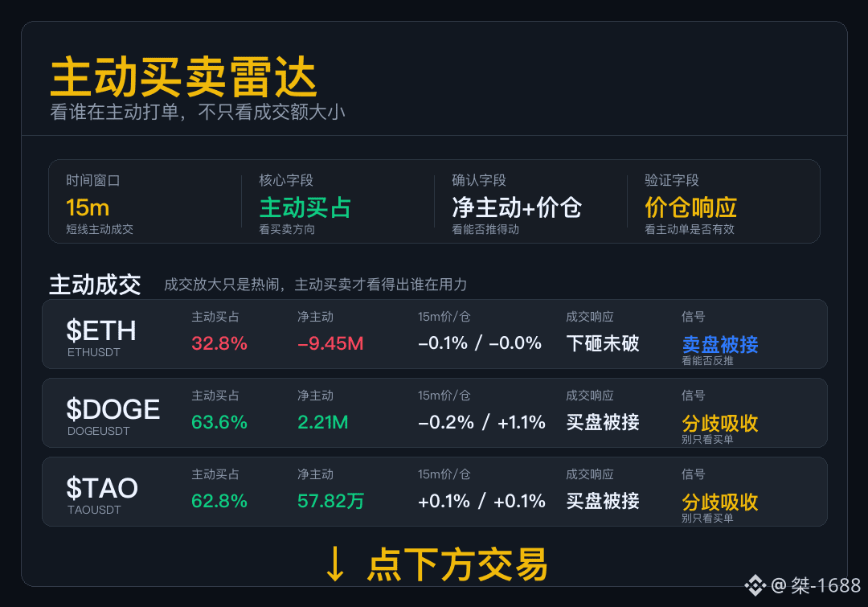Open the $DOGE ticker link

pos(113,409)
